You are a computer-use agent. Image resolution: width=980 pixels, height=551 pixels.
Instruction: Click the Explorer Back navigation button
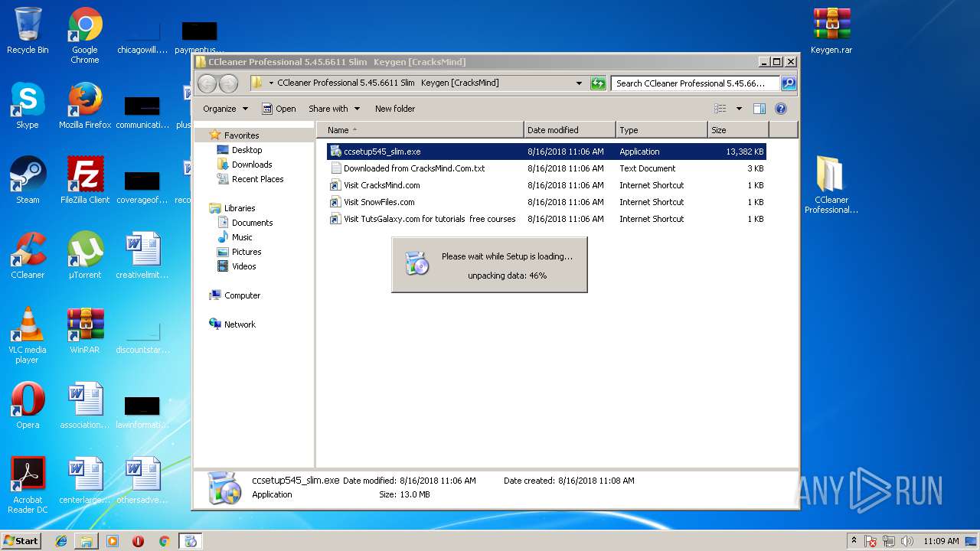(207, 83)
